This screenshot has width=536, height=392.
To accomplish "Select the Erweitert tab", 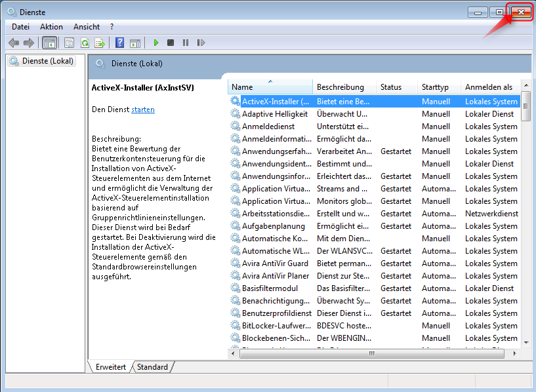I will tap(110, 367).
